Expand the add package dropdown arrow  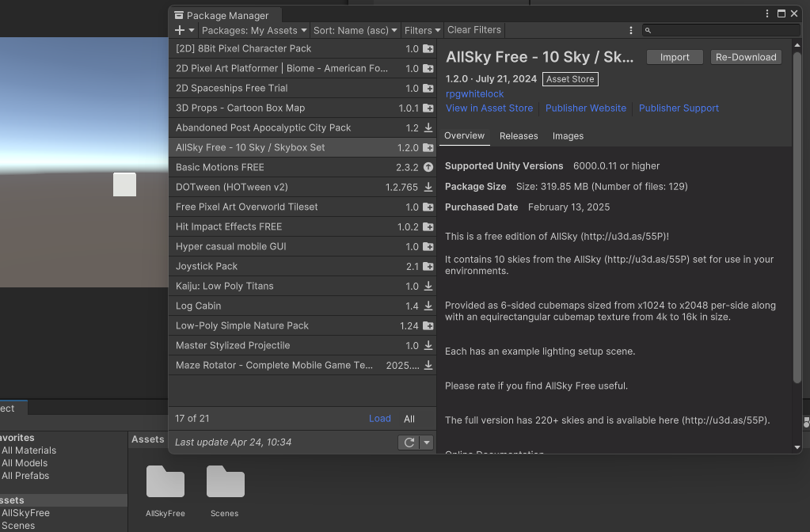[192, 30]
